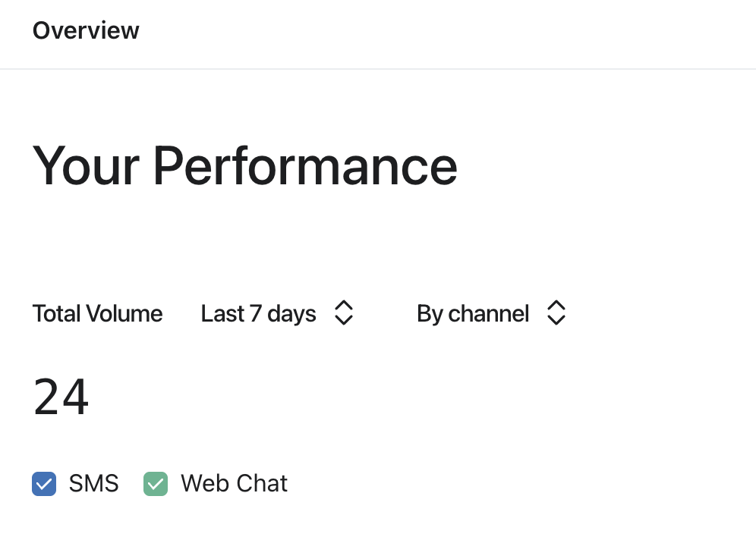Click the total volume count 24
This screenshot has height=537, width=756.
(61, 397)
